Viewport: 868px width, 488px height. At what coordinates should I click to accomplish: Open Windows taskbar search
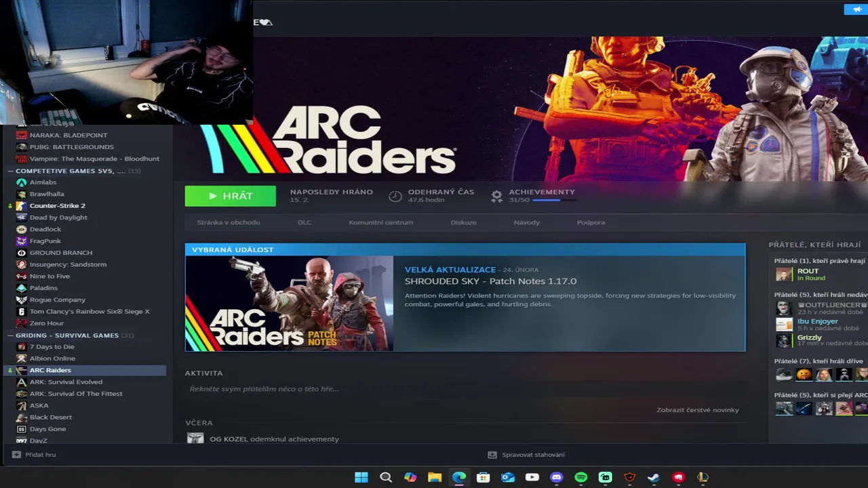386,477
